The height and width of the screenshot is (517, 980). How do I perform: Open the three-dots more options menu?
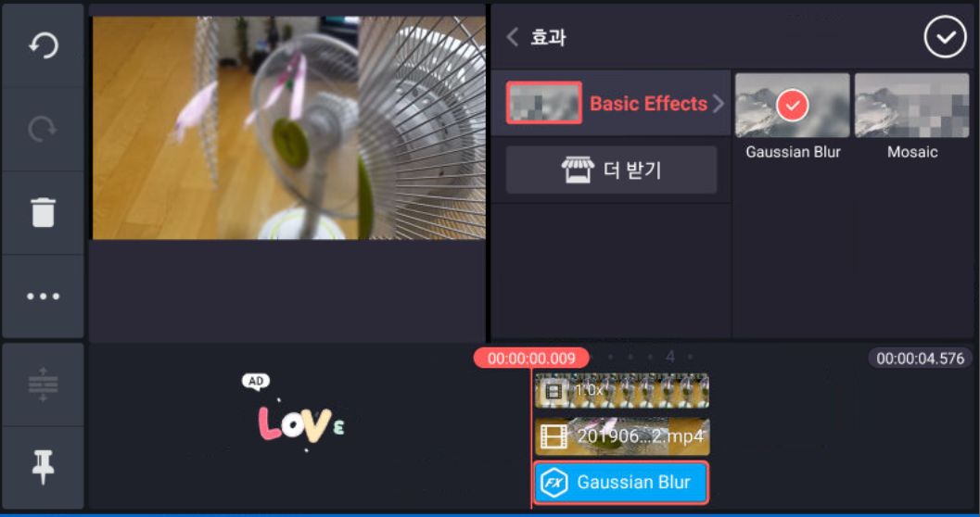(44, 296)
